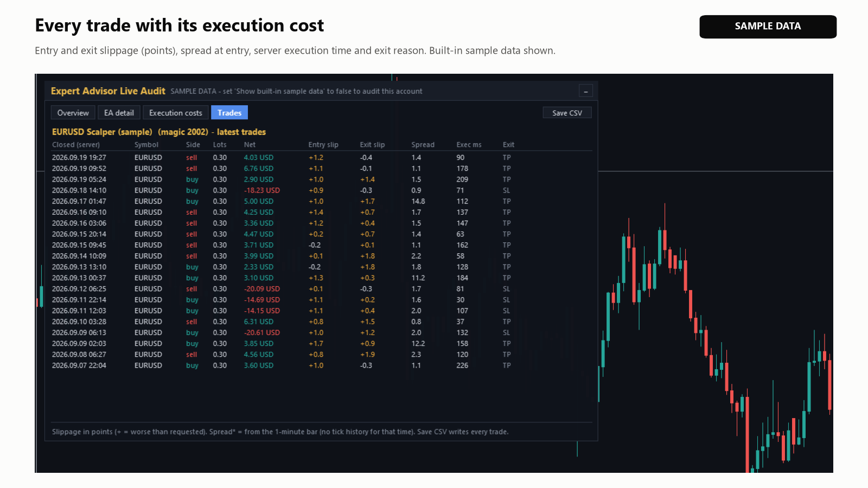
Task: Open the EA detail tab
Action: pyautogui.click(x=119, y=113)
